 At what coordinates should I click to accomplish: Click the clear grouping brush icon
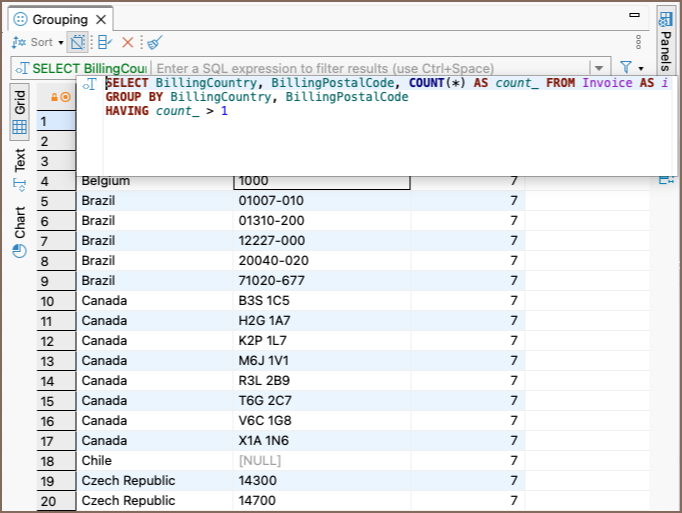tap(154, 42)
